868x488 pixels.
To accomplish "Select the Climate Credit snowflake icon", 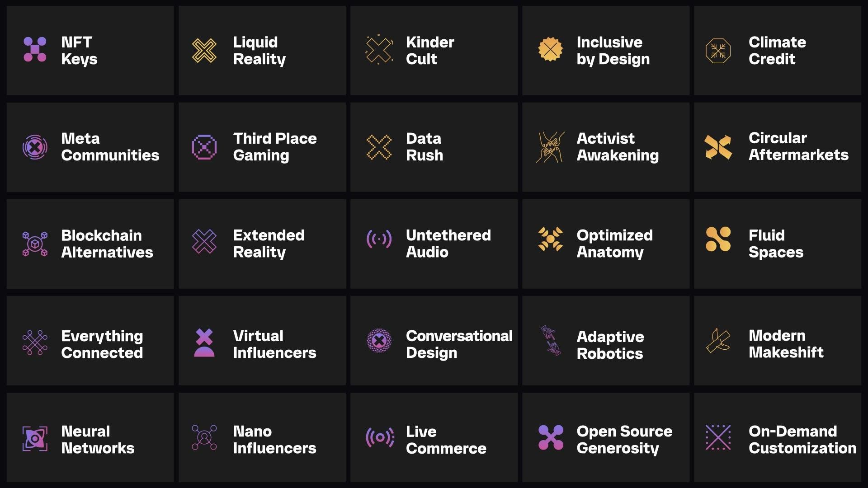I will (718, 50).
